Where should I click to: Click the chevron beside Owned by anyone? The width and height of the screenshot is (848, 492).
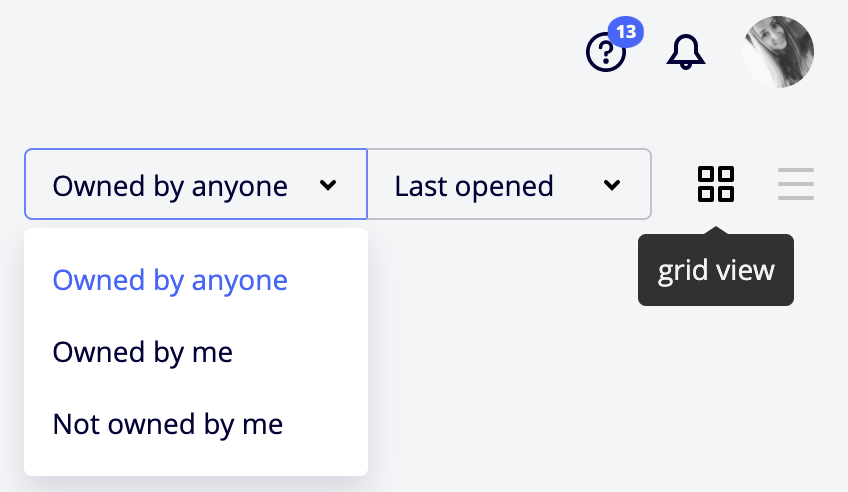[x=328, y=185]
